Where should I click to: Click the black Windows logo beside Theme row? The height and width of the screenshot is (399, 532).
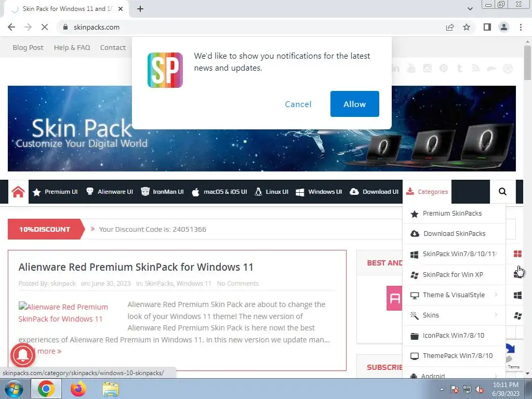pyautogui.click(x=518, y=295)
